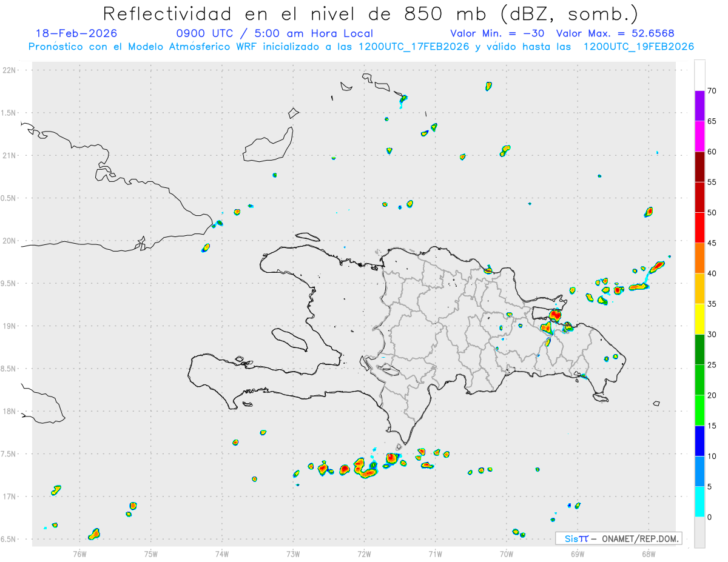The width and height of the screenshot is (728, 562).
Task: Select the orange 40–45 dBZ colorbar segment
Action: [x=699, y=258]
